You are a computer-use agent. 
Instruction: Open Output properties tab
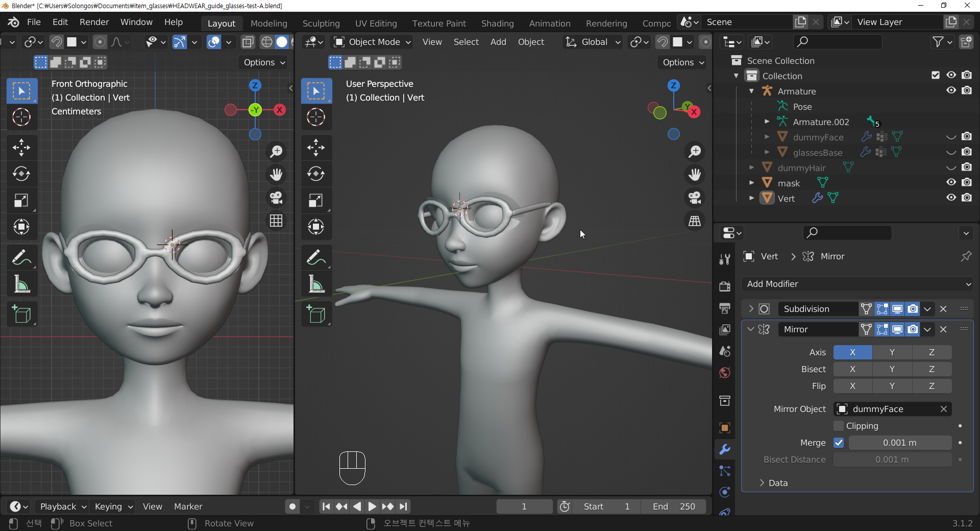pos(725,308)
